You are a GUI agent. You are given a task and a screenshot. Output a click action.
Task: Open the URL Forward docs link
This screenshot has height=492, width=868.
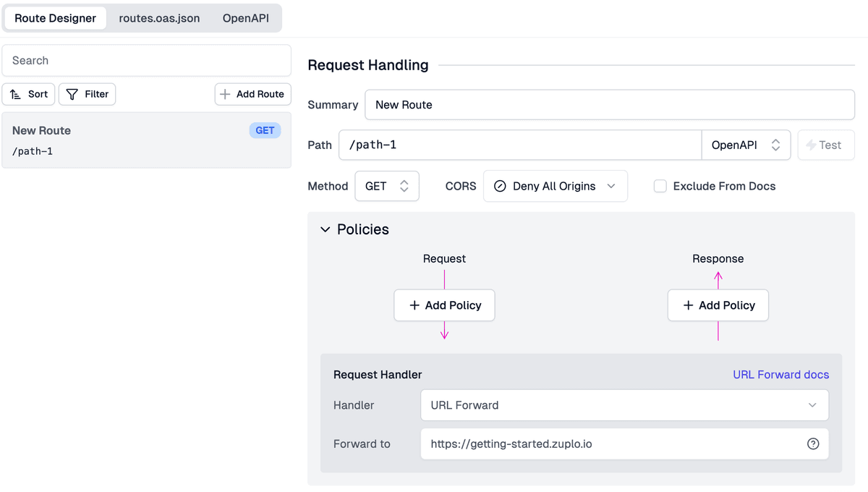point(780,375)
